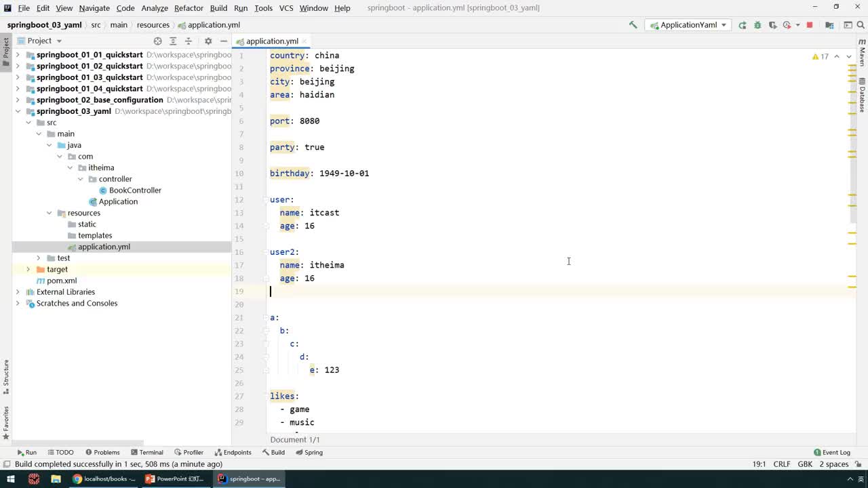
Task: Rerun the ApplicationYaml configuration
Action: [x=743, y=25]
